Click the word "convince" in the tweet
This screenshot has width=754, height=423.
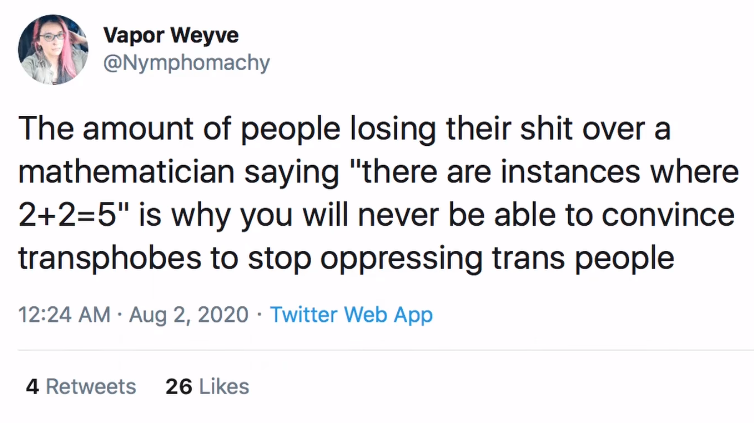pos(668,215)
